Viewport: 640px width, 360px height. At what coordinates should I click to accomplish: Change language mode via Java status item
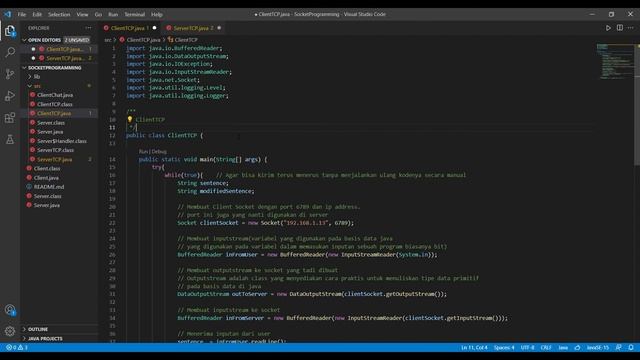563,348
